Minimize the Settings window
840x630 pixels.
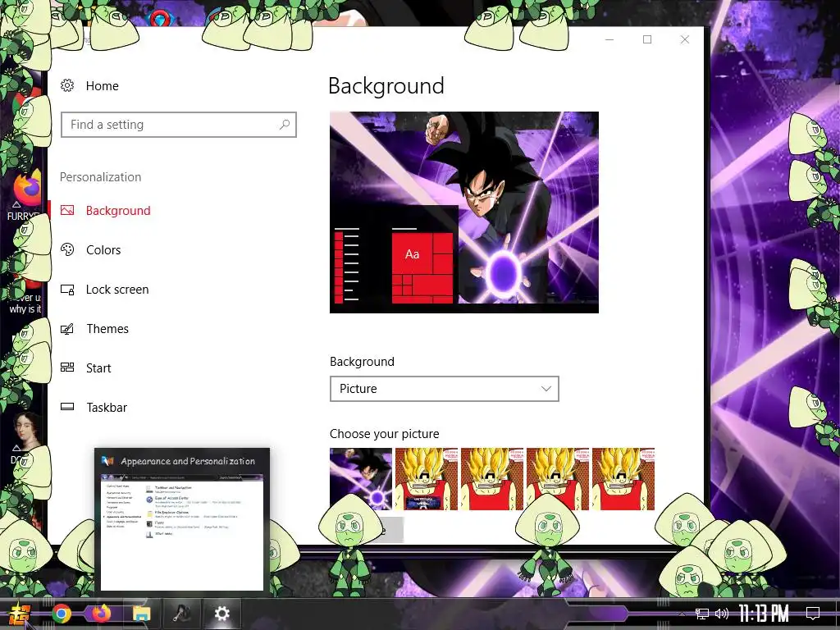[x=609, y=39]
